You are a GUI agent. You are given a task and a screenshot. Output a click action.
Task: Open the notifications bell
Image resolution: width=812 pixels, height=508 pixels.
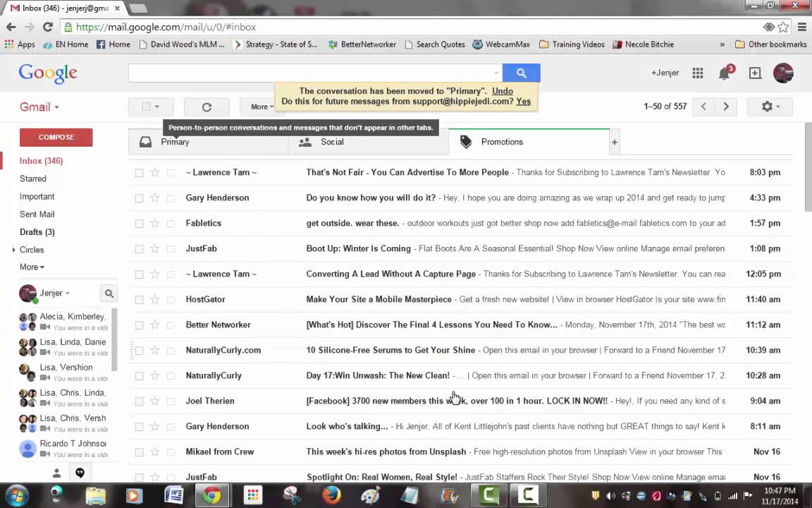click(724, 73)
